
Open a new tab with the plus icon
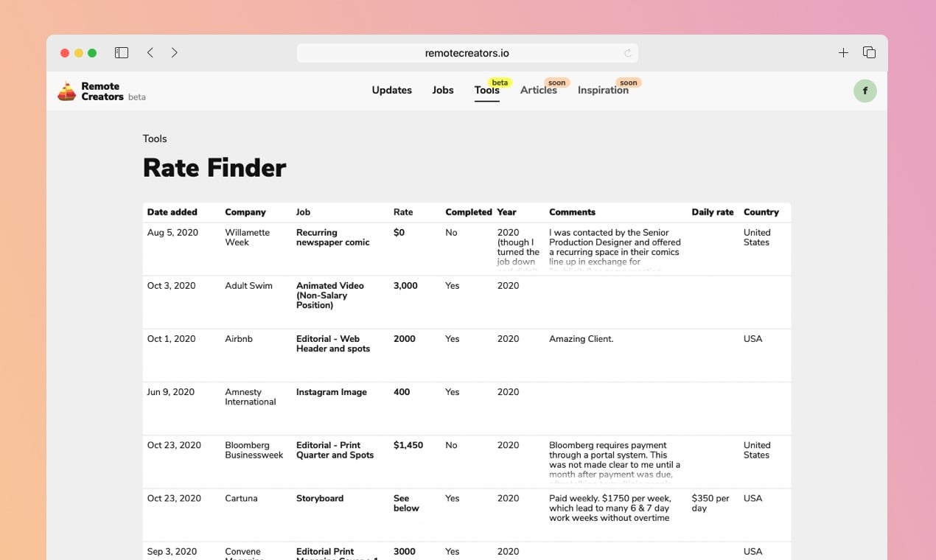843,53
